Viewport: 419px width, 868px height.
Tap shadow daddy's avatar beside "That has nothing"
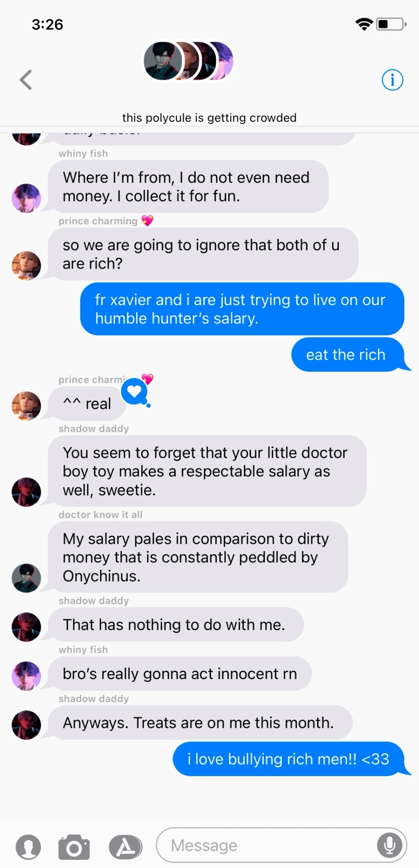click(x=26, y=627)
